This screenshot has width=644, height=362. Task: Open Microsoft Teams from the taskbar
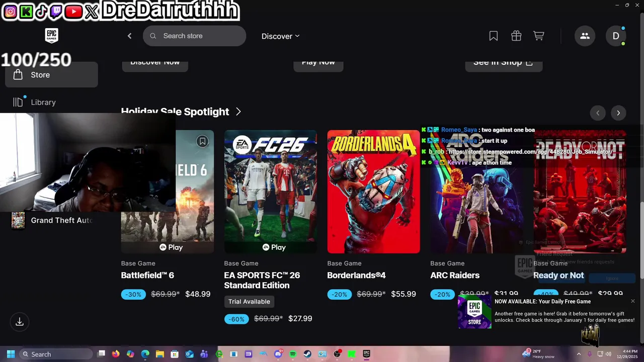[204, 354]
